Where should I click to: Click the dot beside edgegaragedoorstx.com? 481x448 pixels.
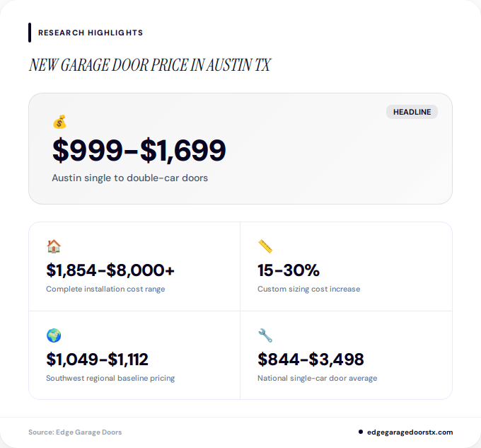(361, 432)
